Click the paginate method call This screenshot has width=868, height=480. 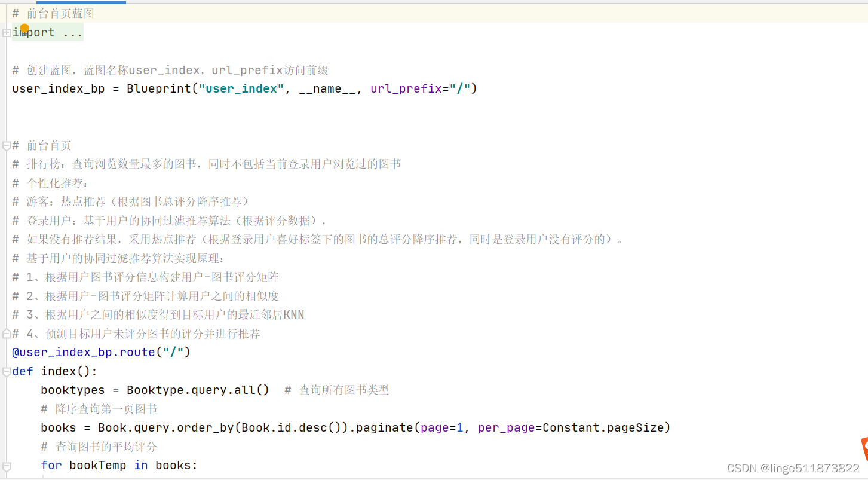(385, 427)
